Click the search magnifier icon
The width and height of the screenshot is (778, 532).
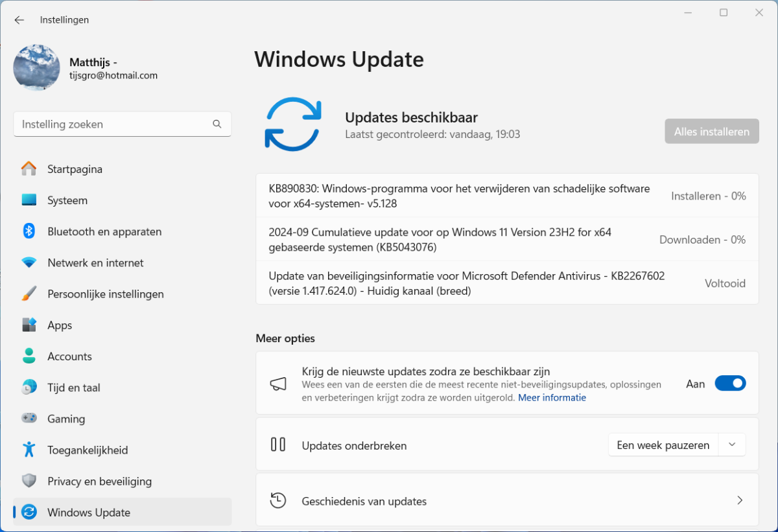(x=217, y=124)
